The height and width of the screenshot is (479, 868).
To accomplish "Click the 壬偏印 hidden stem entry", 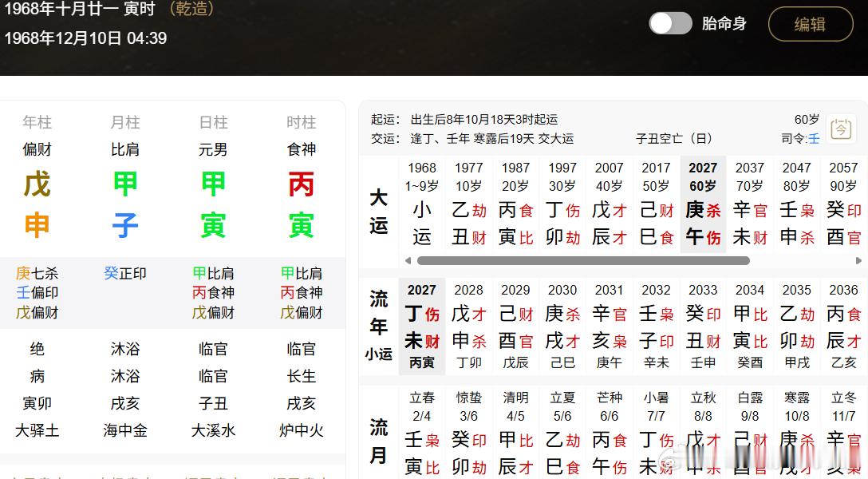I will pos(37,293).
